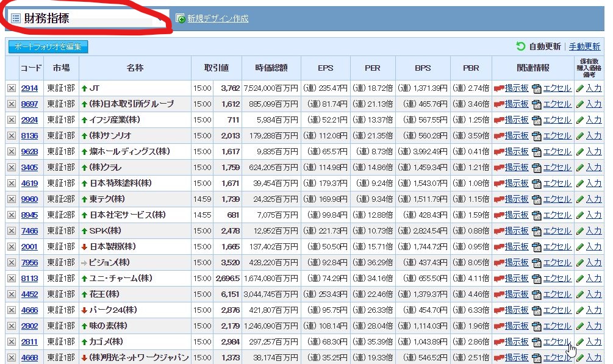Viewport: 613px width, 364px height.
Task: Select market cap 7,524,000百万円
Action: (271, 88)
